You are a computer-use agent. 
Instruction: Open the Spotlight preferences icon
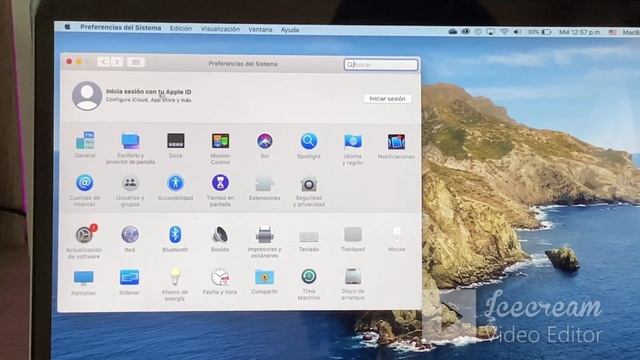[309, 141]
